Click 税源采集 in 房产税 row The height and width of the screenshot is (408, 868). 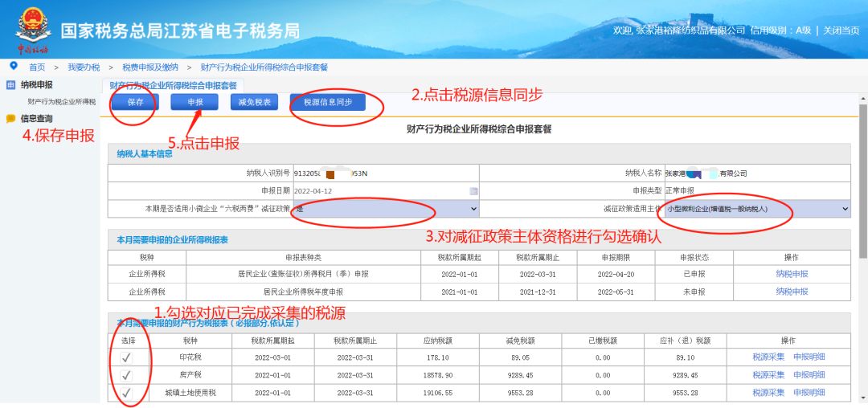click(768, 375)
